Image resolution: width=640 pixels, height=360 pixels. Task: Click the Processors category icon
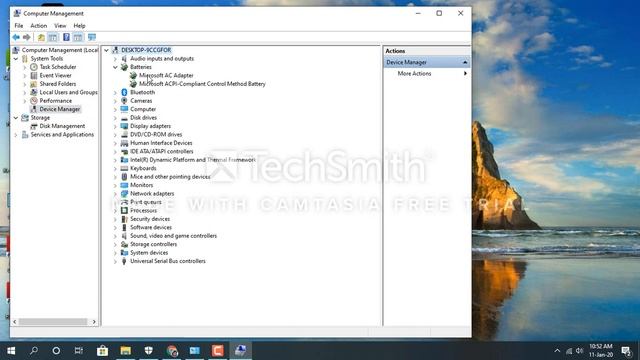(x=124, y=210)
